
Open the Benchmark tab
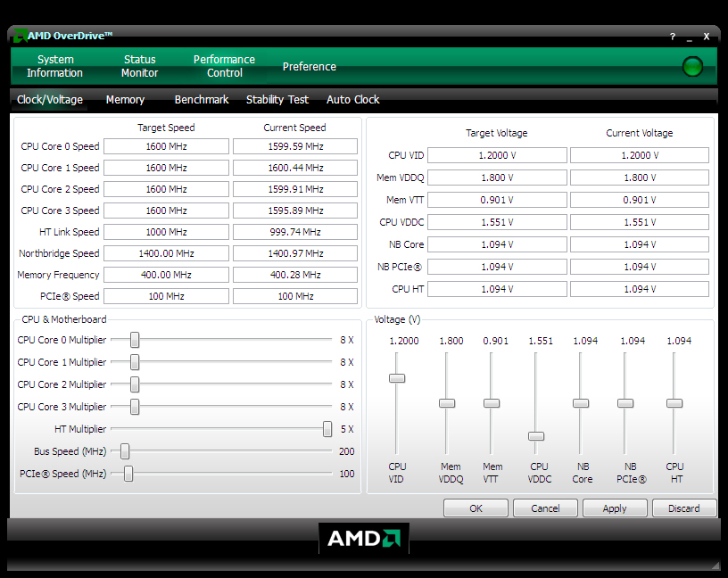pos(202,99)
